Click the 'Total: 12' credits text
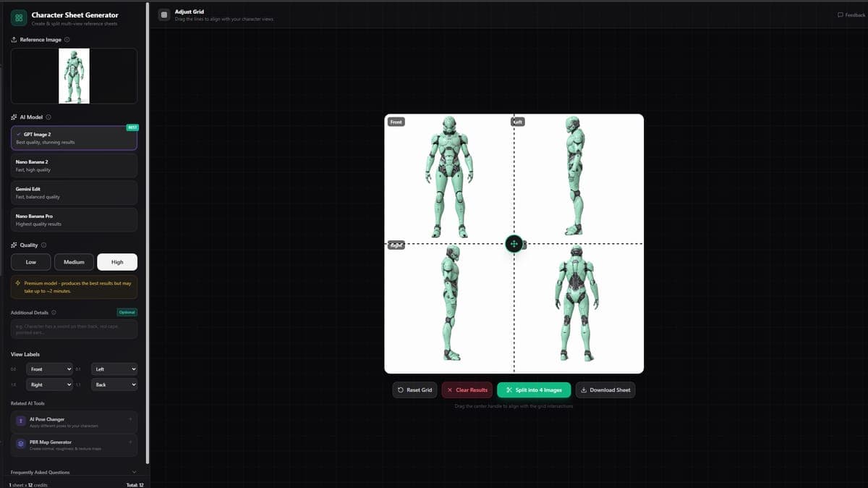 coord(135,484)
